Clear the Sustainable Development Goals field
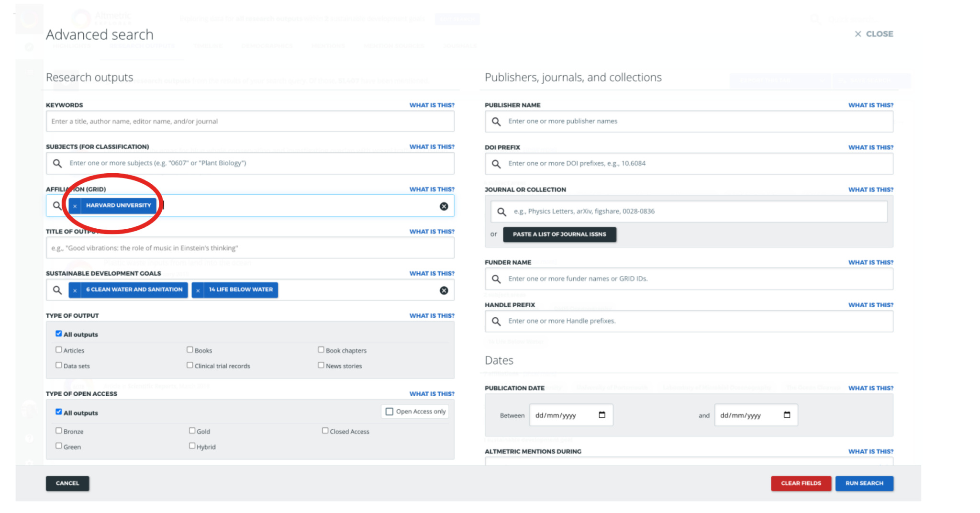Screen dimensions: 980x513 pyautogui.click(x=444, y=290)
